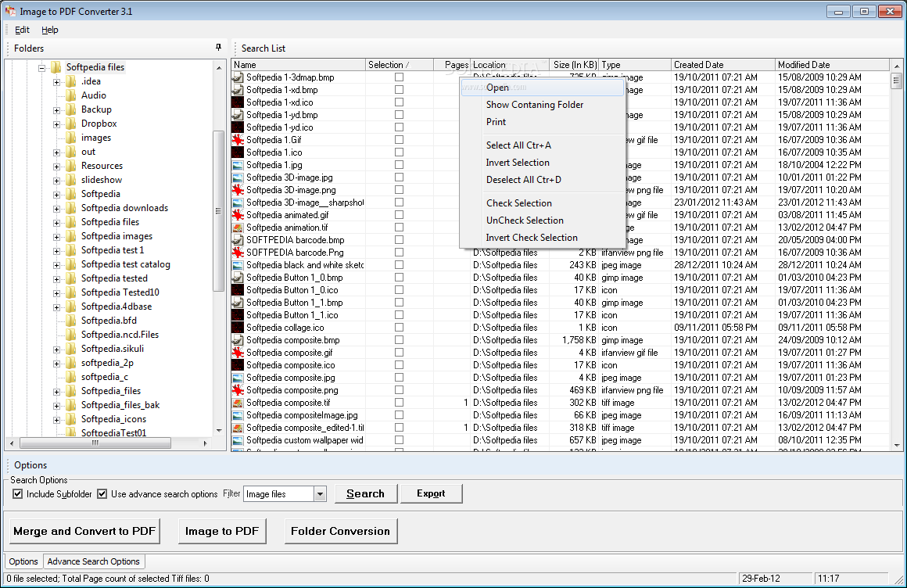
Task: Click the icon of Softpedia custom wallpaper
Action: 237,440
